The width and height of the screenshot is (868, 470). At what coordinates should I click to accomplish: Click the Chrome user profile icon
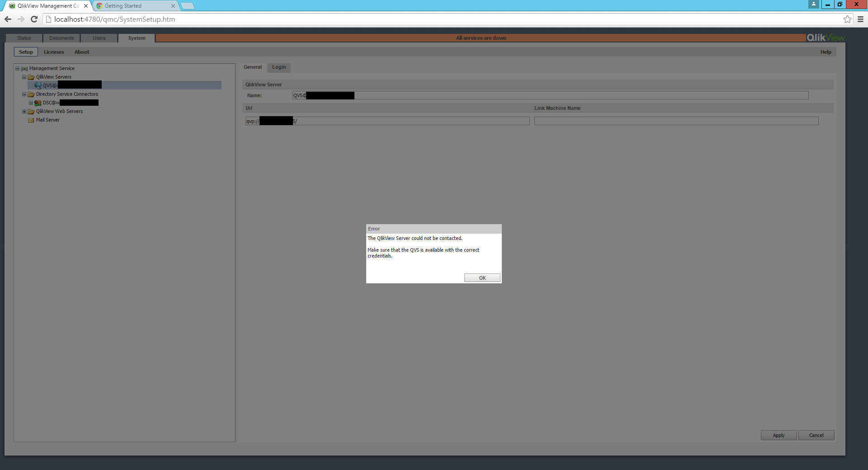point(814,4)
